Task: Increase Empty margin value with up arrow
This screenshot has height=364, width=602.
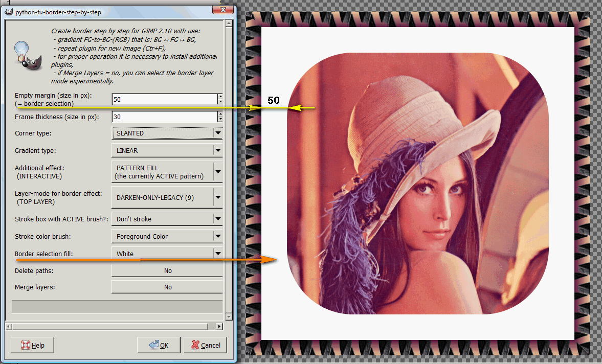Action: point(220,97)
